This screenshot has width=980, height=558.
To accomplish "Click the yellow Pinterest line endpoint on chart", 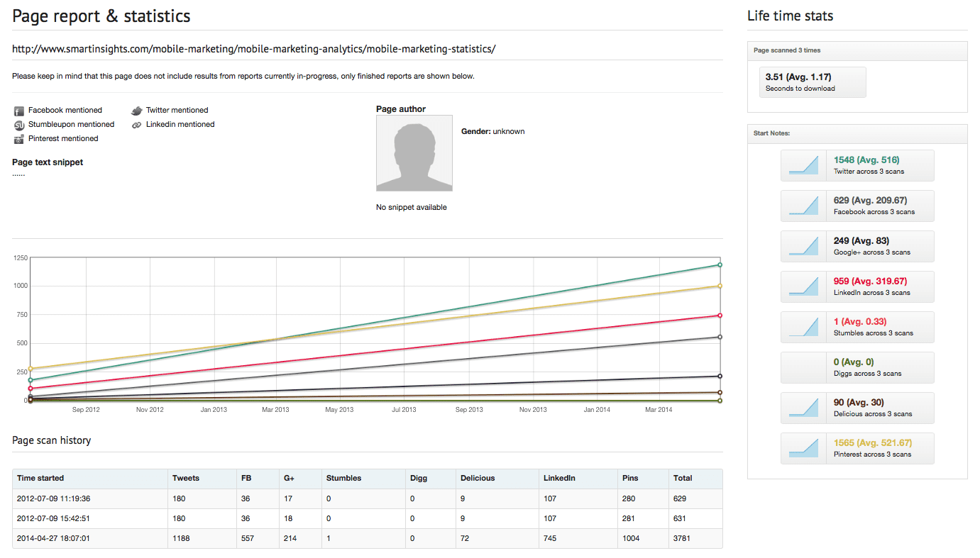I will click(720, 286).
